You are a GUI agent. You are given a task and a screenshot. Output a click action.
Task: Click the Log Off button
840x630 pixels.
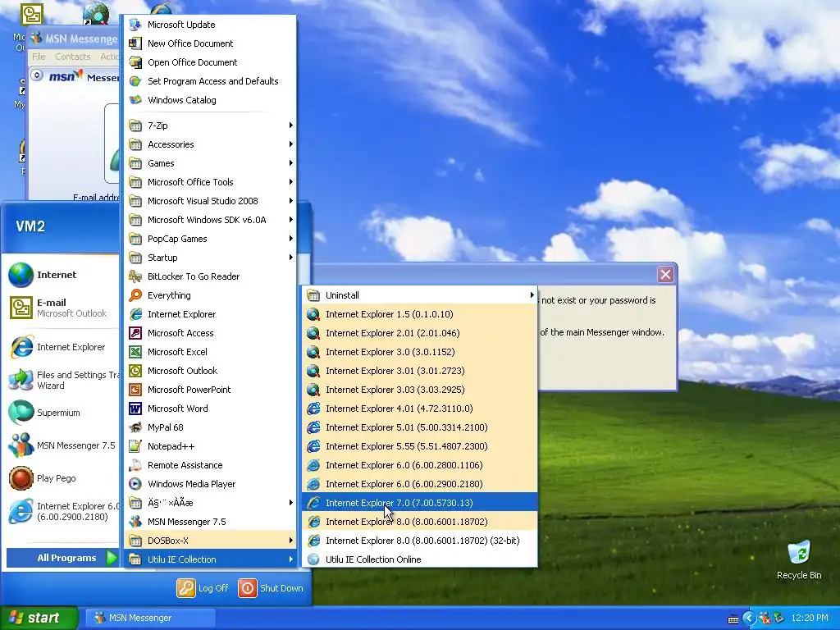[x=203, y=587]
